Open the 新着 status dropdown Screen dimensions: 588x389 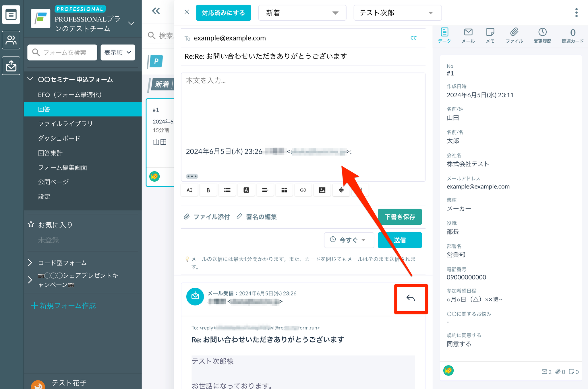coord(302,13)
